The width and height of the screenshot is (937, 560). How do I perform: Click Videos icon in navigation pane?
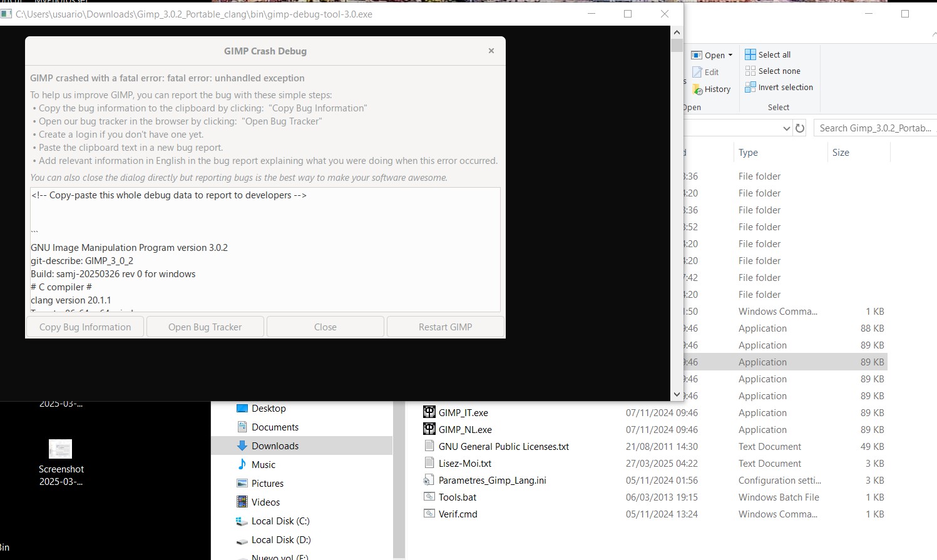[242, 502]
